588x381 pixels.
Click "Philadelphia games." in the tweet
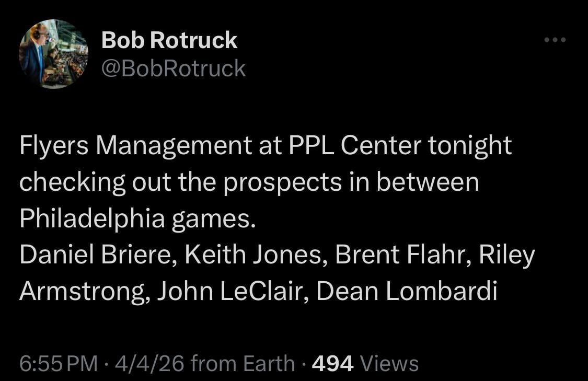click(138, 219)
